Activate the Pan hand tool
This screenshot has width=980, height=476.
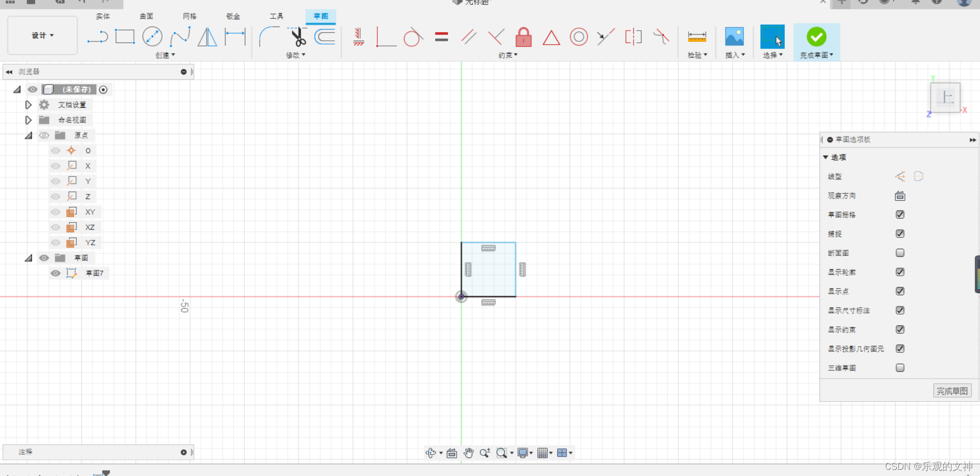(x=468, y=453)
